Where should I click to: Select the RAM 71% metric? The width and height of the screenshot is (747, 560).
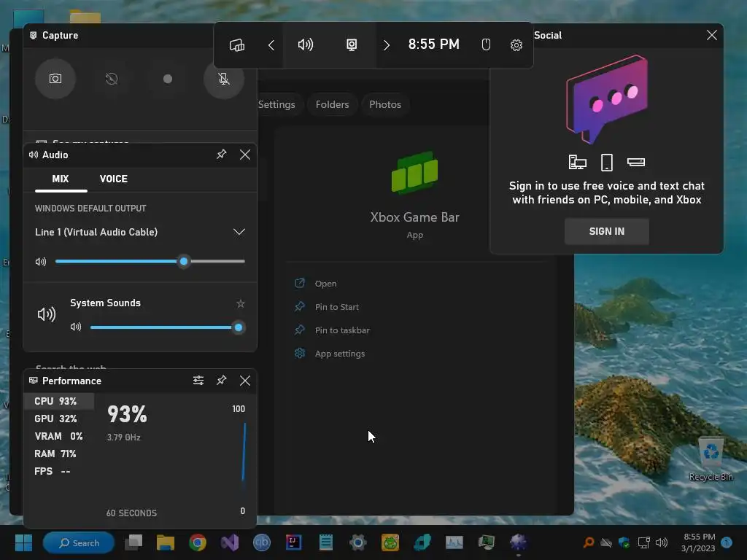59,454
